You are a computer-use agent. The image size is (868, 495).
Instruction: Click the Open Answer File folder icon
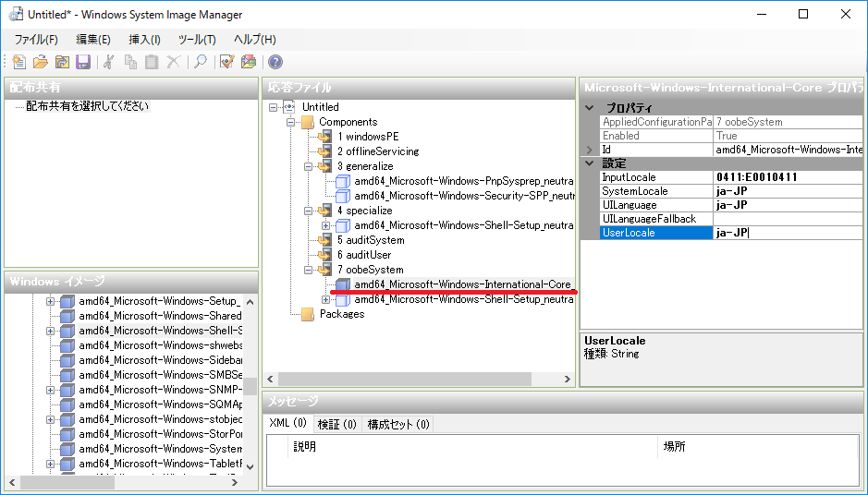click(41, 62)
